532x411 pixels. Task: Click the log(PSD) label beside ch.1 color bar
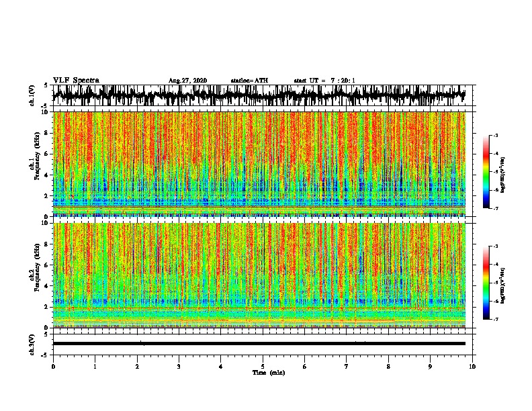tap(503, 175)
